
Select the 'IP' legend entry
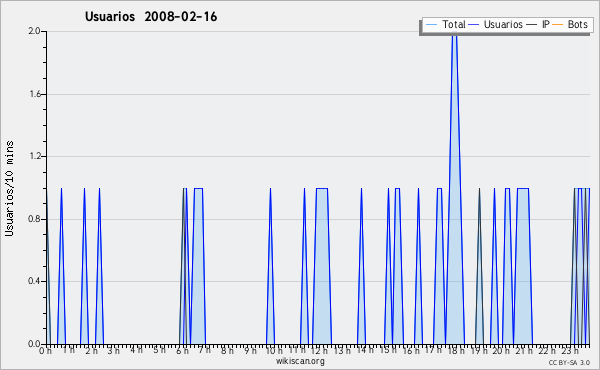point(538,24)
